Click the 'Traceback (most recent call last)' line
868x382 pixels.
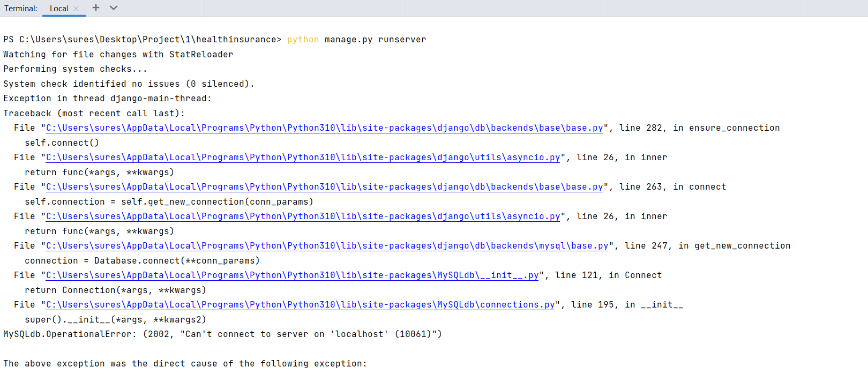tap(94, 114)
